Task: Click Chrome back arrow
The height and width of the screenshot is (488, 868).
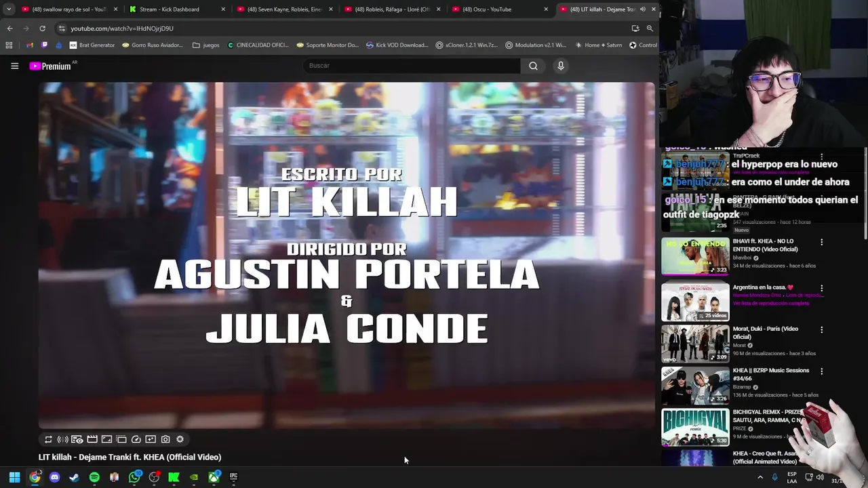Action: pyautogui.click(x=9, y=28)
